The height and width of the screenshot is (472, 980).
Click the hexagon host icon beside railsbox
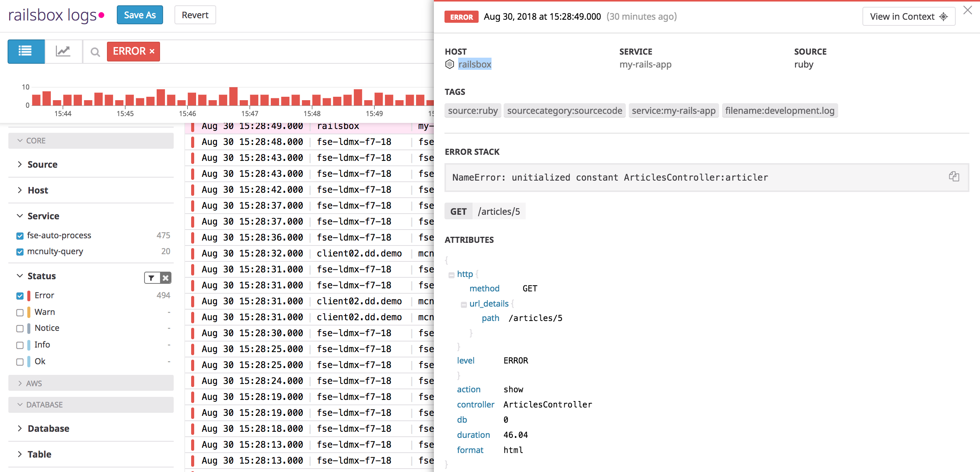tap(451, 64)
